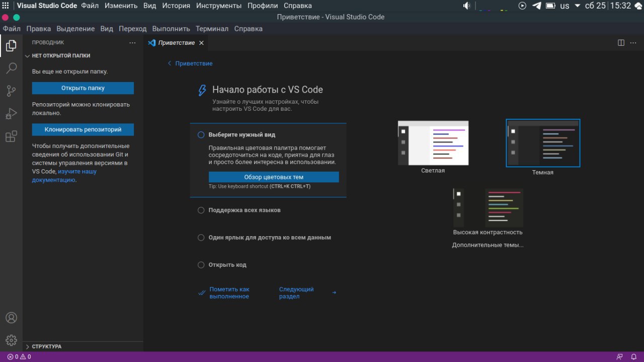This screenshot has width=644, height=362.
Task: Click the Открыть папку button
Action: pos(83,88)
